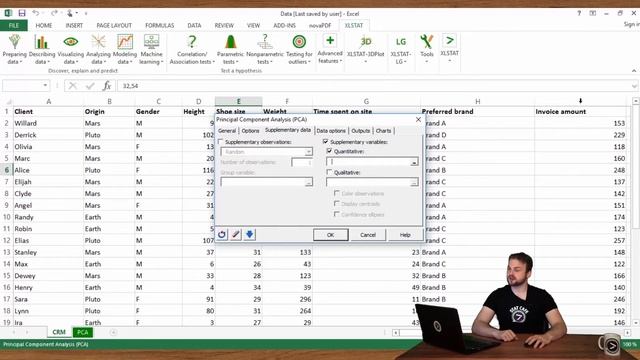640x360 pixels.
Task: Click Cancel in PCA dialog
Action: (368, 235)
